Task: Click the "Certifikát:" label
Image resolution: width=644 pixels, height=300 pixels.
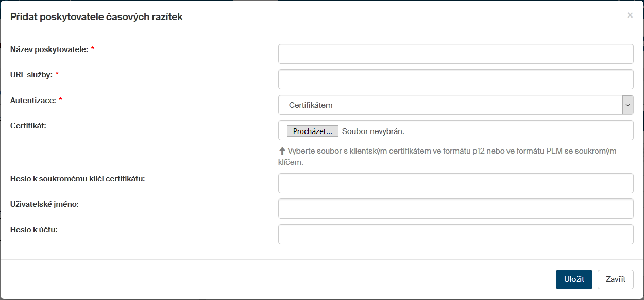Action: [x=28, y=125]
